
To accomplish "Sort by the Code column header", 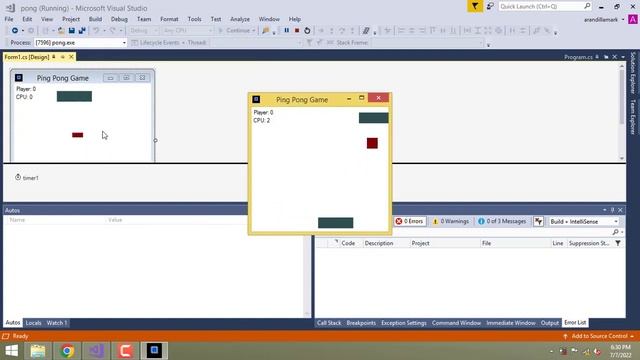I will point(348,243).
